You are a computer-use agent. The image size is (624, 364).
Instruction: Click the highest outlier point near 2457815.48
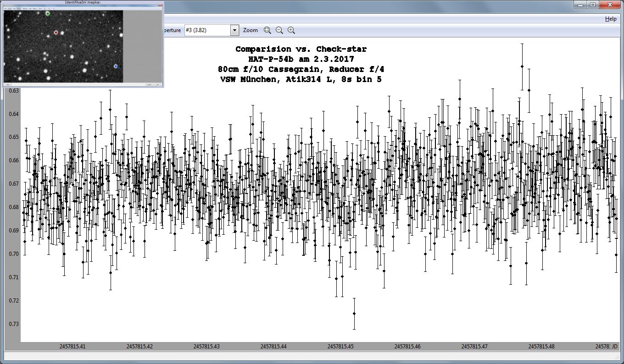point(522,66)
